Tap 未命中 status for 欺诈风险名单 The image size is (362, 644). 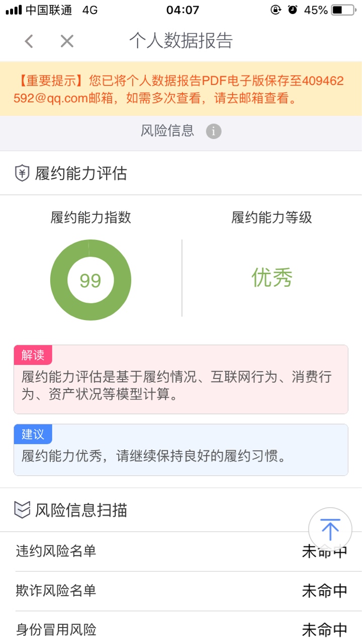coord(325,591)
